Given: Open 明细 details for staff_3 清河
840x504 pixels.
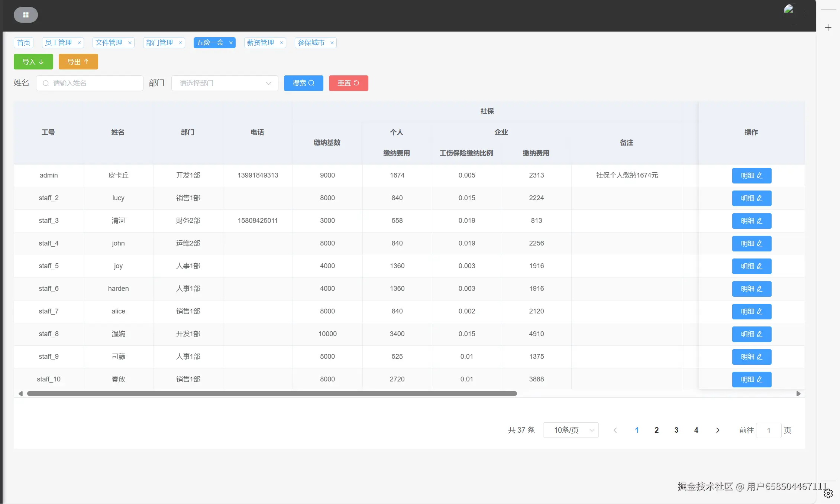Looking at the screenshot, I should pyautogui.click(x=751, y=221).
